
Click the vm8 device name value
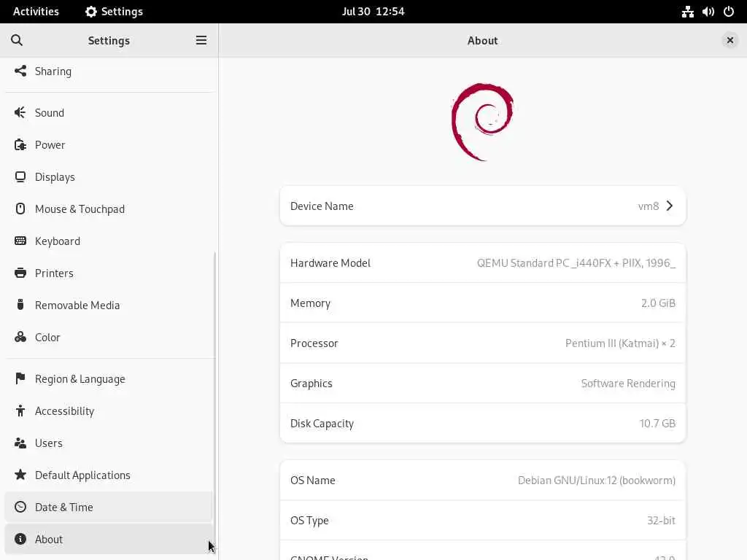[x=649, y=206]
